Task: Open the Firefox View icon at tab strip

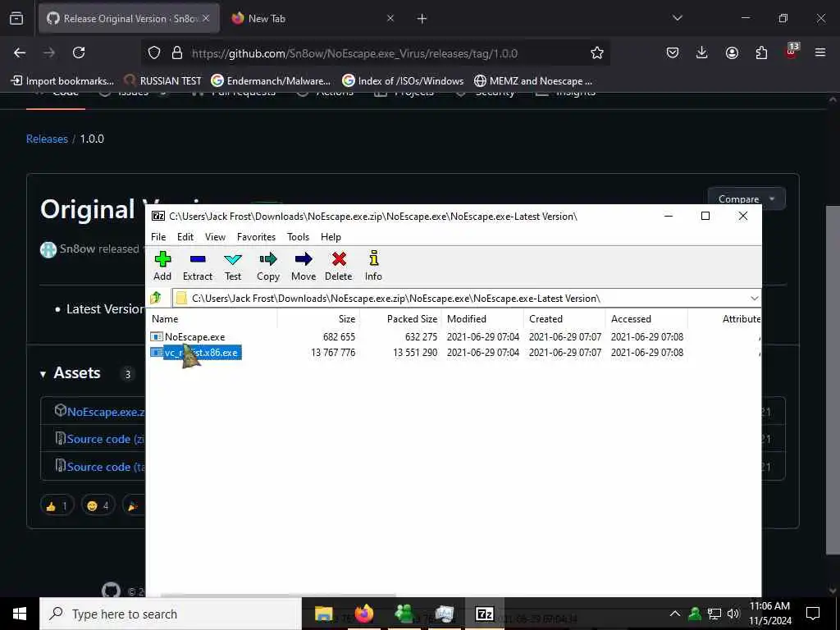Action: point(16,19)
